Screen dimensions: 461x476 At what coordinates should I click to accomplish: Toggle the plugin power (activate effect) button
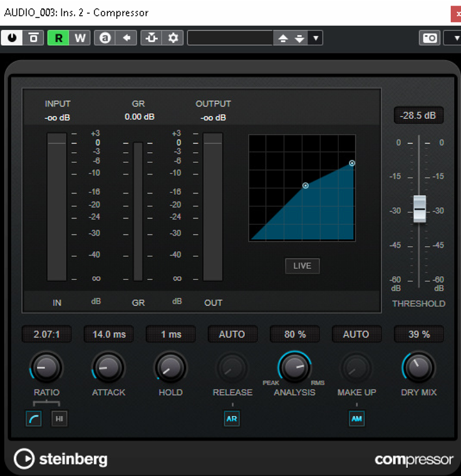pyautogui.click(x=12, y=38)
